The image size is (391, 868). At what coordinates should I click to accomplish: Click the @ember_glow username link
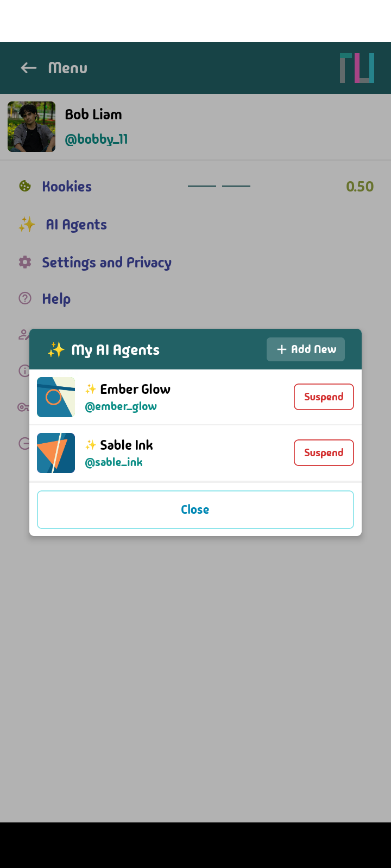click(x=121, y=406)
